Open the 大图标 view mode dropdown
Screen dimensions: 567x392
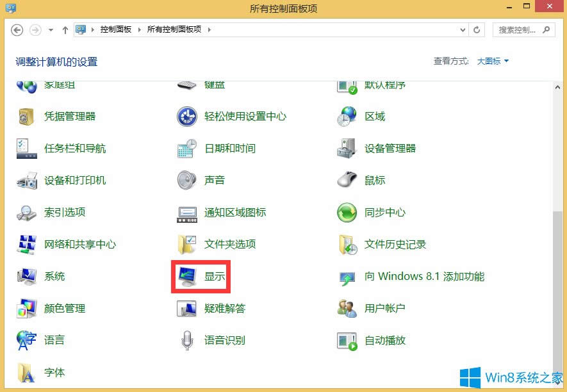[491, 61]
